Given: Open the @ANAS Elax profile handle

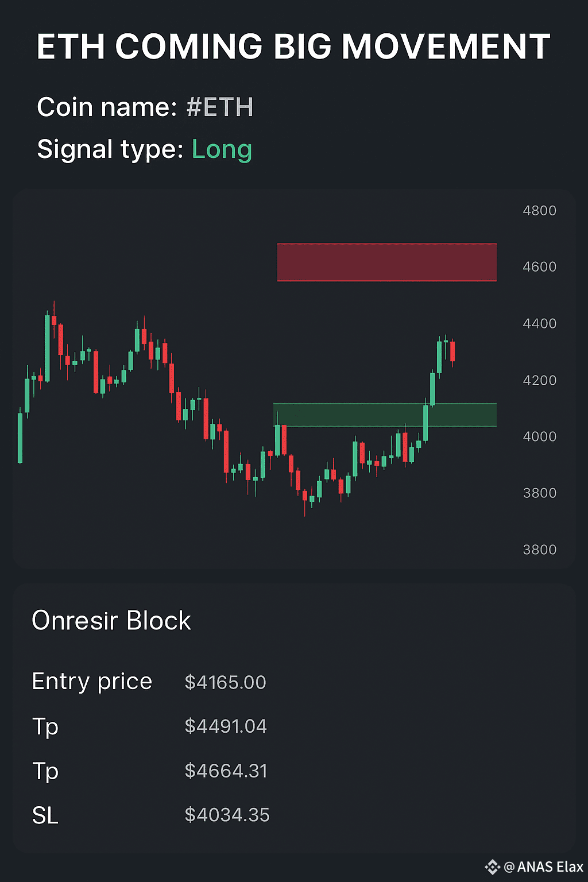Looking at the screenshot, I should point(543,866).
